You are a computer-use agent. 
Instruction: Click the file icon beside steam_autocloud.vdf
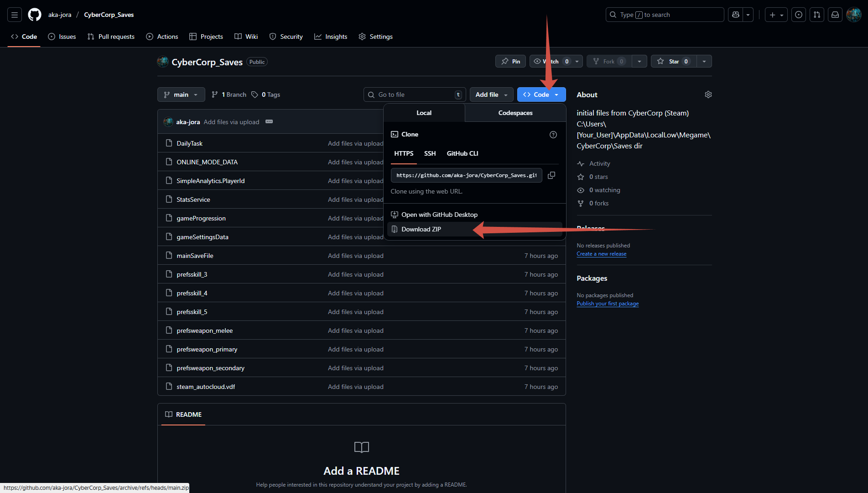(169, 386)
